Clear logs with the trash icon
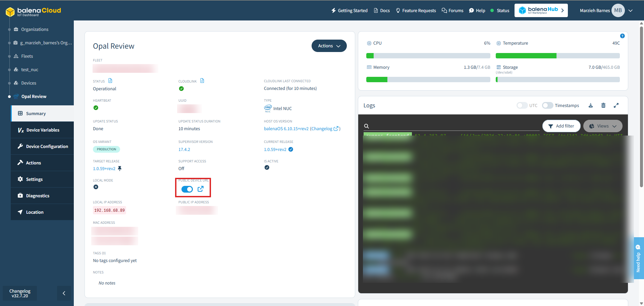The height and width of the screenshot is (306, 644). [603, 105]
